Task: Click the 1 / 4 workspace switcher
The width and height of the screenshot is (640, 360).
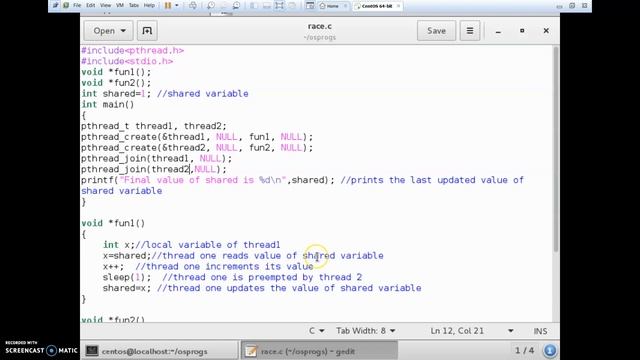Action: (x=524, y=350)
